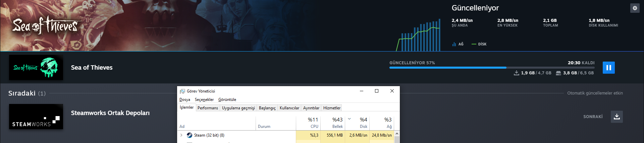Viewport: 644px width, 143px height.
Task: Click the network and disk activity graph
Action: click(x=418, y=35)
